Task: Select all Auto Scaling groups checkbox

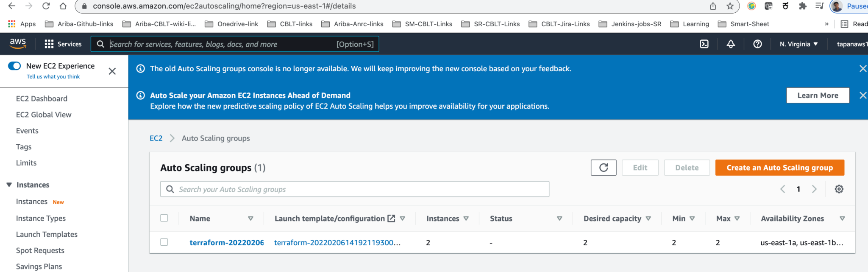Action: [x=164, y=218]
